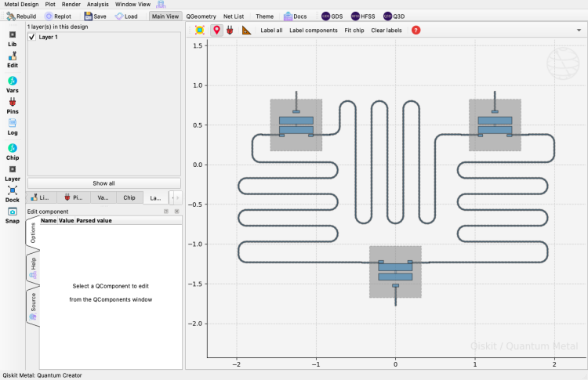Save the design

coord(95,16)
